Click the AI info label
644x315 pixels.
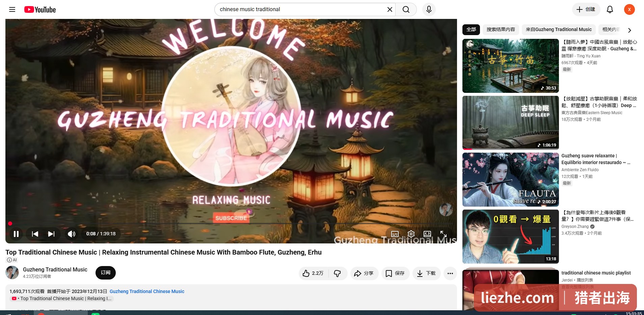click(x=12, y=260)
